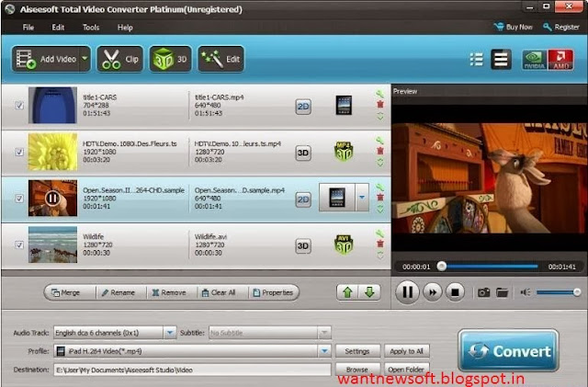
Task: Select the Wildlife beach thumbnail
Action: (x=53, y=245)
